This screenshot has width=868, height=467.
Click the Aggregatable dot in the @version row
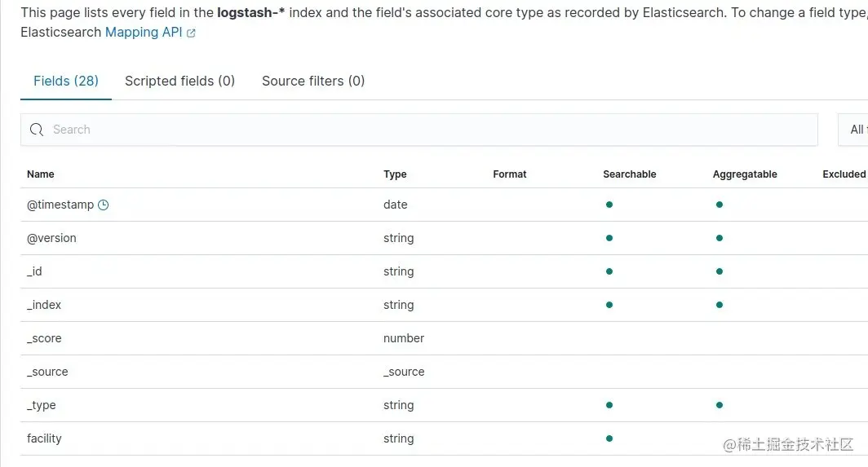[x=719, y=238]
